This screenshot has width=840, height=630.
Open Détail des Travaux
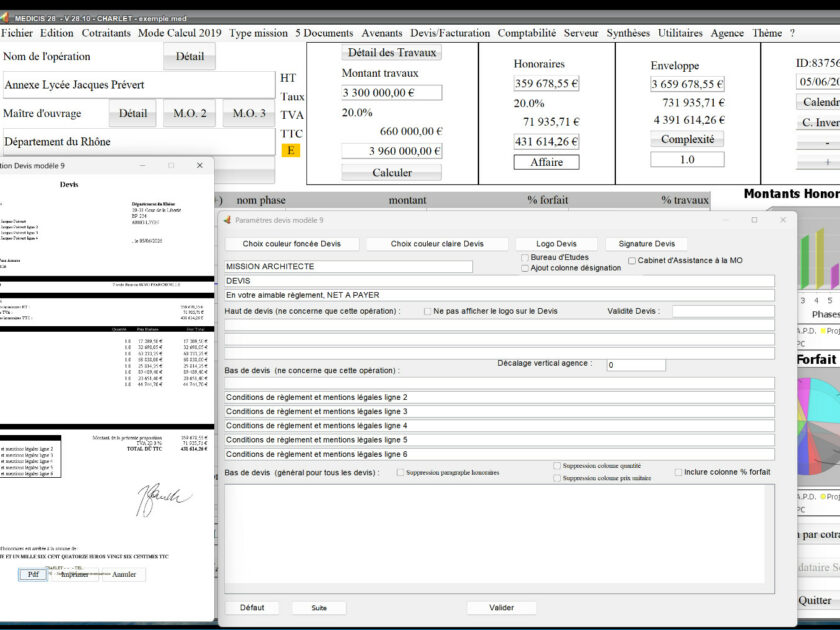coord(392,52)
